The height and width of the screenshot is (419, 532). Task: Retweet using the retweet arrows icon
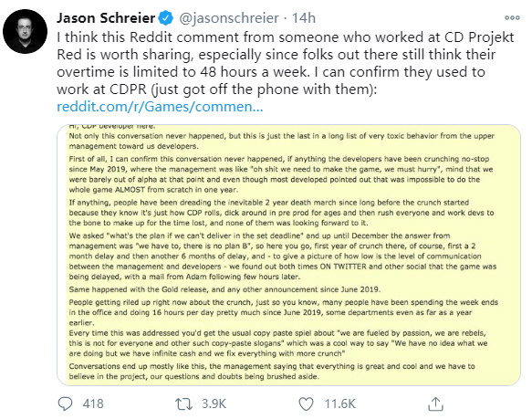click(x=183, y=404)
